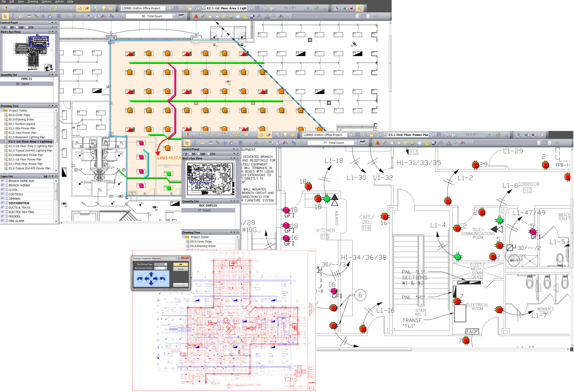Open the Drawing menu
574x392 pixels.
click(x=33, y=1)
